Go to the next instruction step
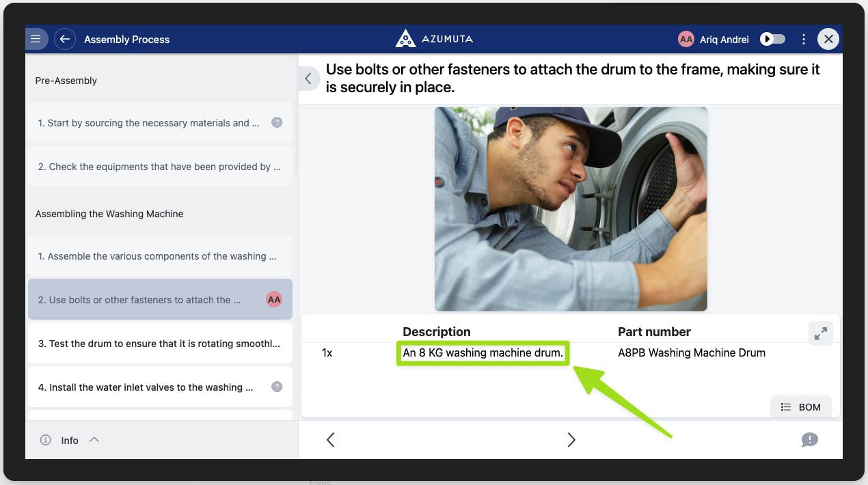The image size is (868, 485). click(x=571, y=440)
